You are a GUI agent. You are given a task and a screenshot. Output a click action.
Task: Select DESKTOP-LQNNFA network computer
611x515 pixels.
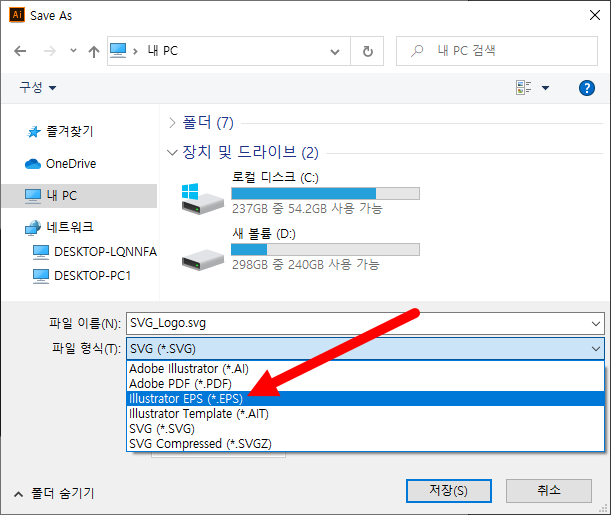(95, 252)
